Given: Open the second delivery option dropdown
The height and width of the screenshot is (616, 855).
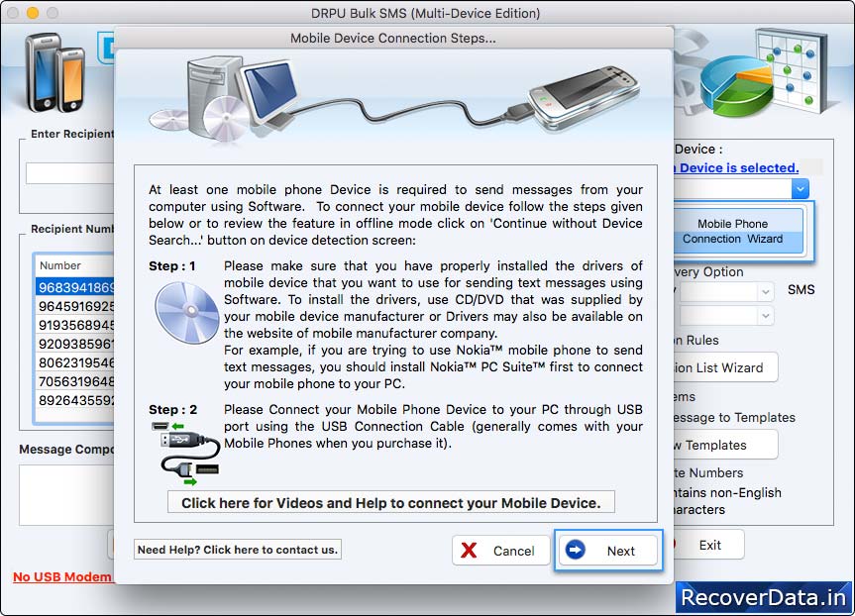Looking at the screenshot, I should point(765,316).
